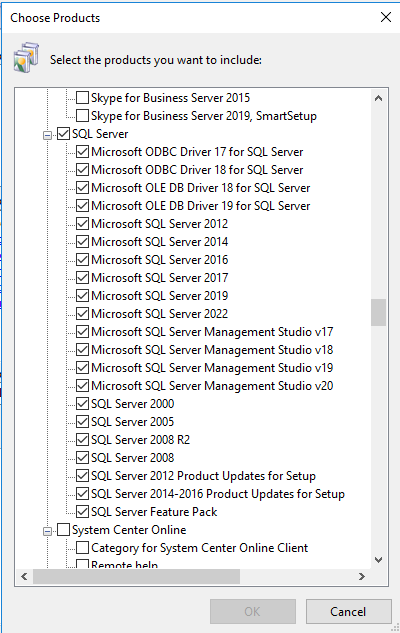Uncheck SQL Server Management Studio v18

pyautogui.click(x=82, y=350)
